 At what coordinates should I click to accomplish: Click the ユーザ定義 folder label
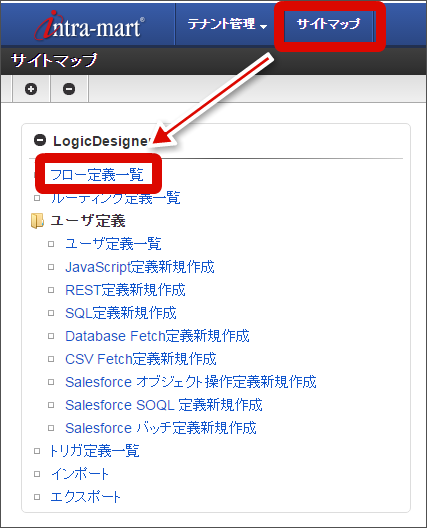[x=88, y=221]
